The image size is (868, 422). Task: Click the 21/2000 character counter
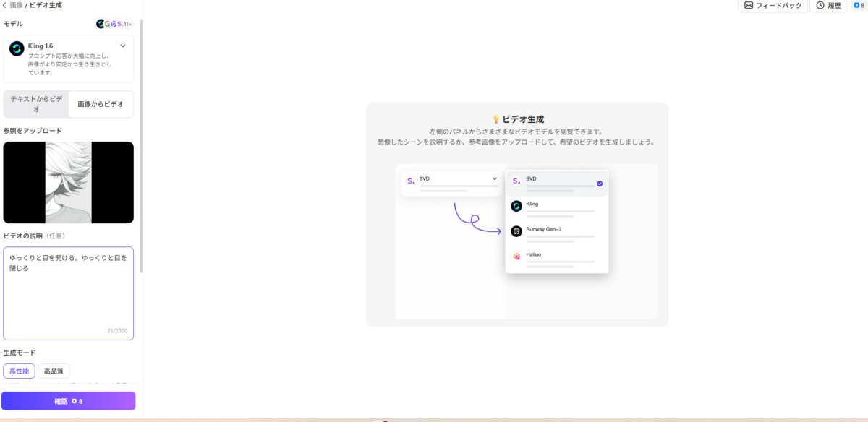tap(117, 331)
